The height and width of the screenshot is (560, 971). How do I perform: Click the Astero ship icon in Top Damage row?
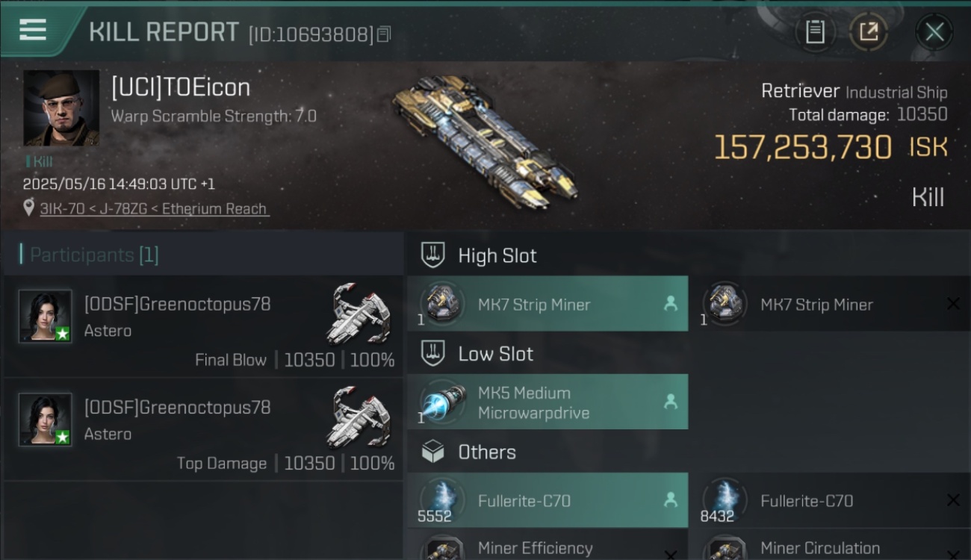[x=359, y=415]
